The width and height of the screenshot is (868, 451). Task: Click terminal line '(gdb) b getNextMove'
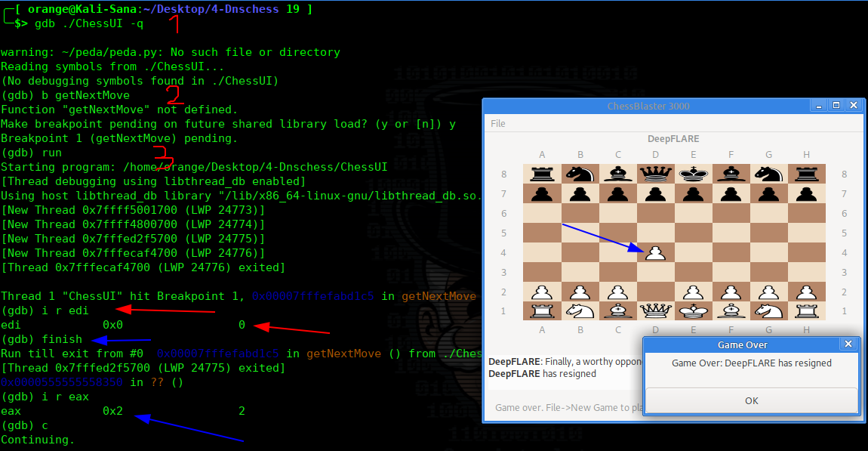[66, 95]
